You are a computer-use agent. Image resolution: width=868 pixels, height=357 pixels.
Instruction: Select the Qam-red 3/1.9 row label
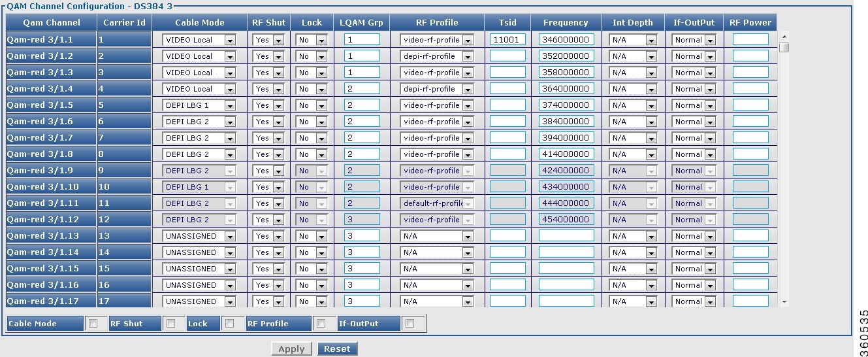(x=51, y=171)
